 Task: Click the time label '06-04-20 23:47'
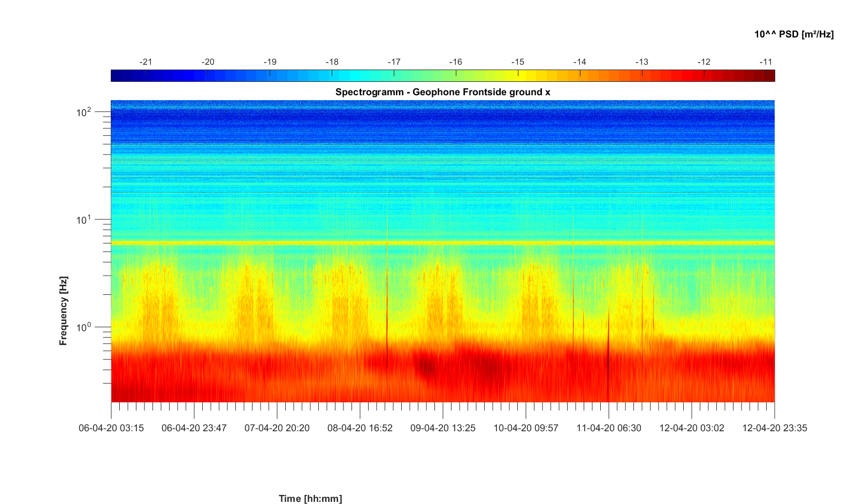tap(194, 428)
